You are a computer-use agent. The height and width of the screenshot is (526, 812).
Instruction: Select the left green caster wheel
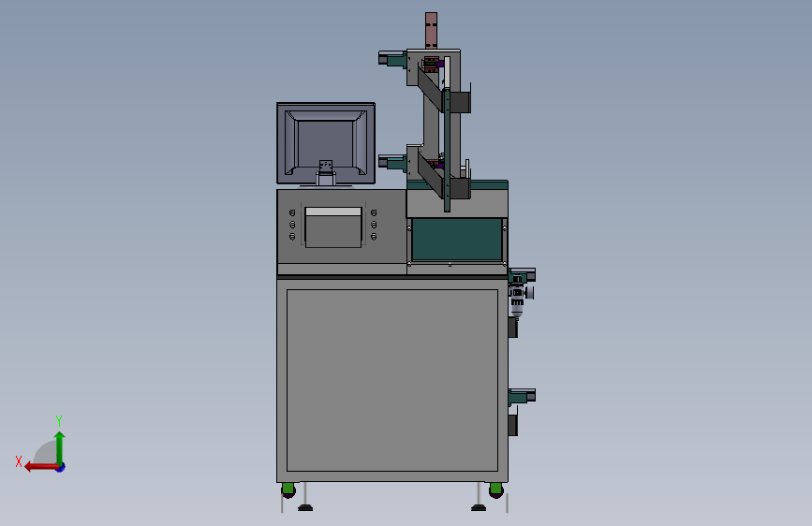tap(288, 489)
